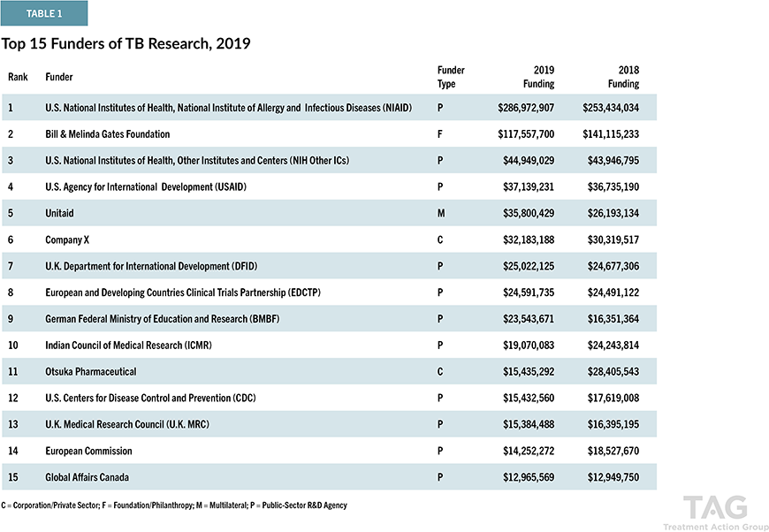The image size is (769, 532).
Task: Click the funder type C for Company X
Action: click(x=440, y=239)
